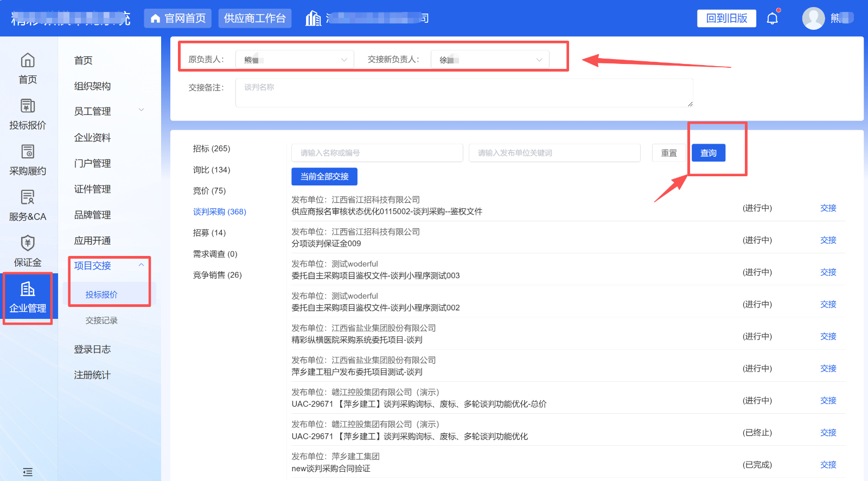Open the 原负责人 dropdown
Image resolution: width=868 pixels, height=481 pixels.
pos(295,60)
